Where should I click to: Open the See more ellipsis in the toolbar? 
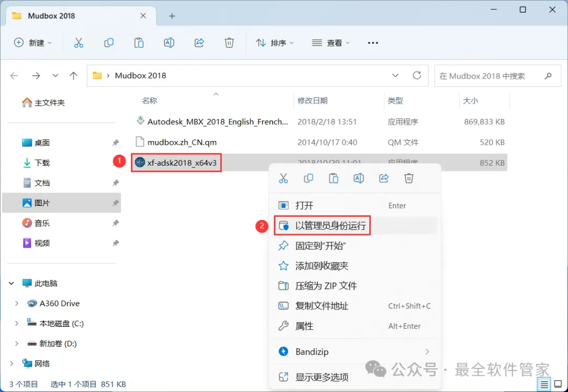pos(373,43)
